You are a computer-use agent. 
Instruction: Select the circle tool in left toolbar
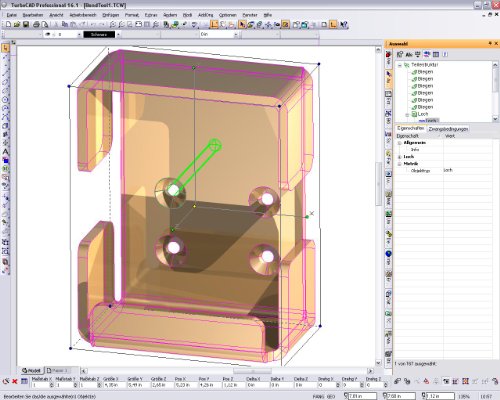pos(6,100)
